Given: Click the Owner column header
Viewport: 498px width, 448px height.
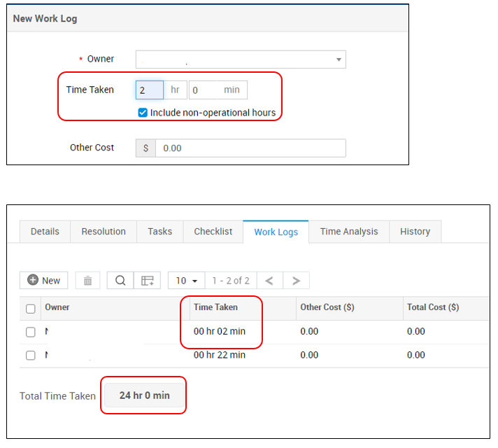Looking at the screenshot, I should [x=57, y=307].
